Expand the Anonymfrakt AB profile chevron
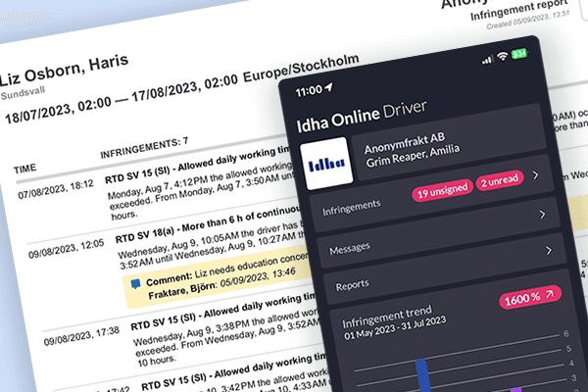This screenshot has height=392, width=588. tap(534, 175)
